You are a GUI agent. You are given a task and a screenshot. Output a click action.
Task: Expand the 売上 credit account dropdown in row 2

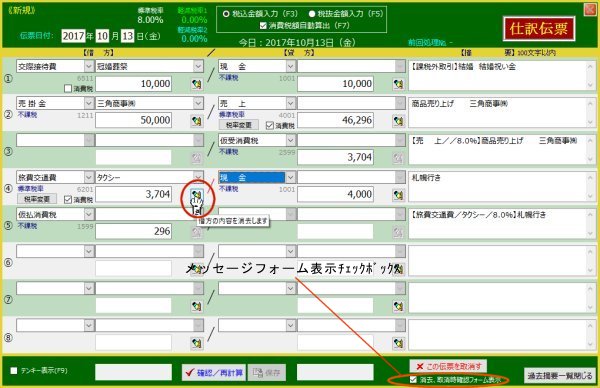pos(290,103)
